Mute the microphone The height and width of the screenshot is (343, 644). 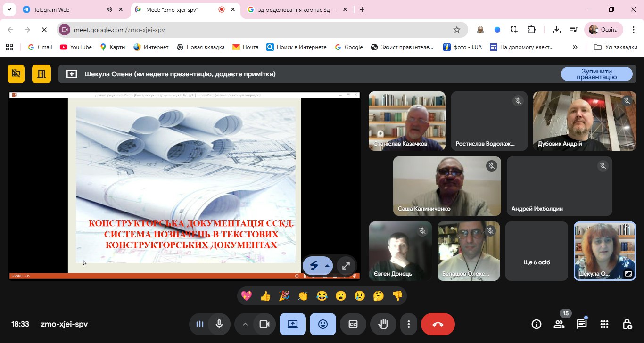click(x=219, y=324)
